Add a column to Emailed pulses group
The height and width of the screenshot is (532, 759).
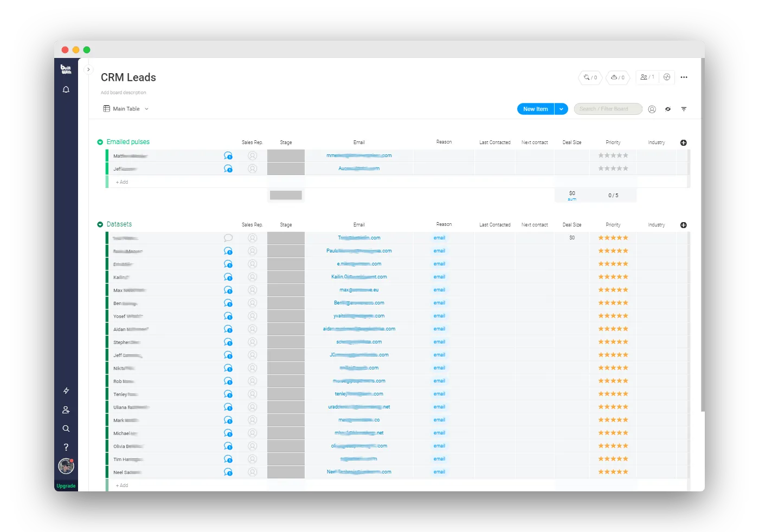click(683, 142)
